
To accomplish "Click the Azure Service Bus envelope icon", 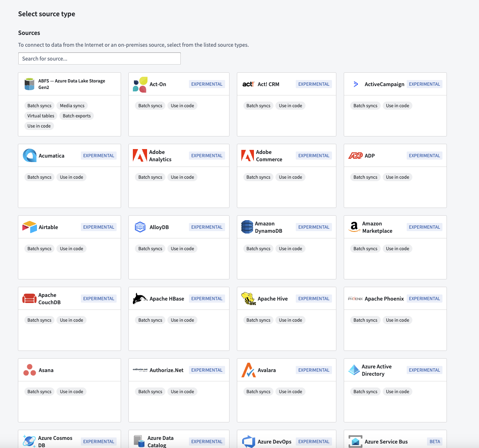I will (x=355, y=442).
